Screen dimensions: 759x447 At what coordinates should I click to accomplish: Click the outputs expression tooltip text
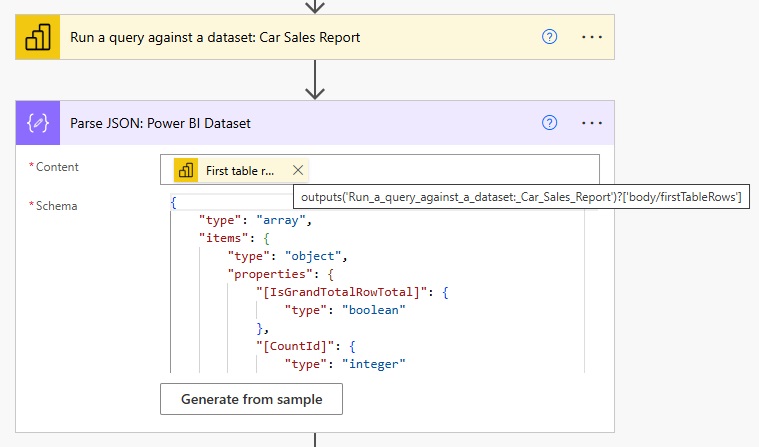(x=521, y=197)
